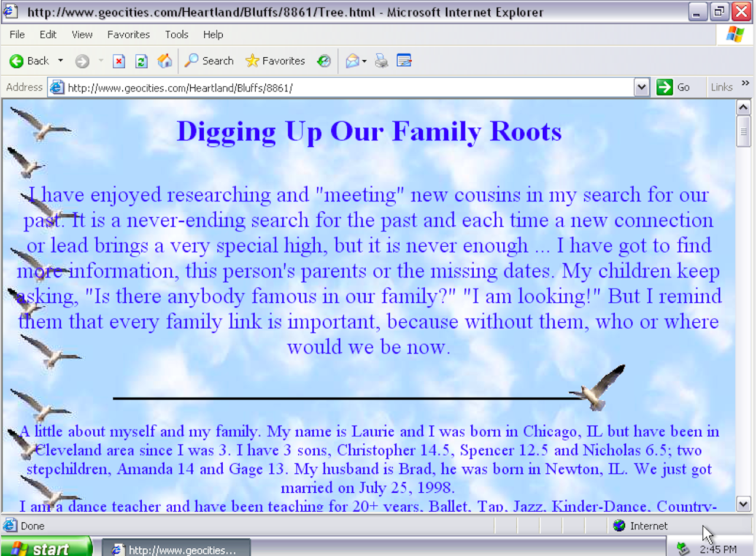Open the Windows Start menu
Image resolution: width=756 pixels, height=556 pixels.
[x=45, y=548]
